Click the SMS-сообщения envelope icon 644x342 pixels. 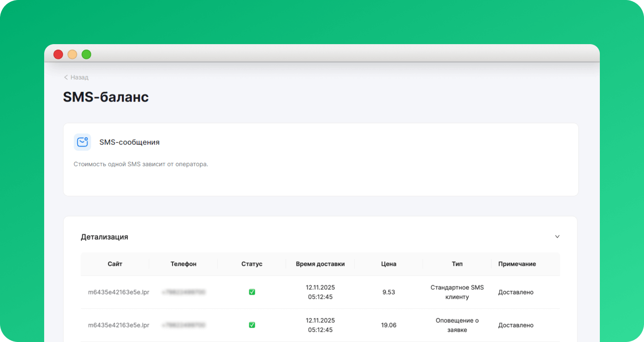click(x=82, y=142)
